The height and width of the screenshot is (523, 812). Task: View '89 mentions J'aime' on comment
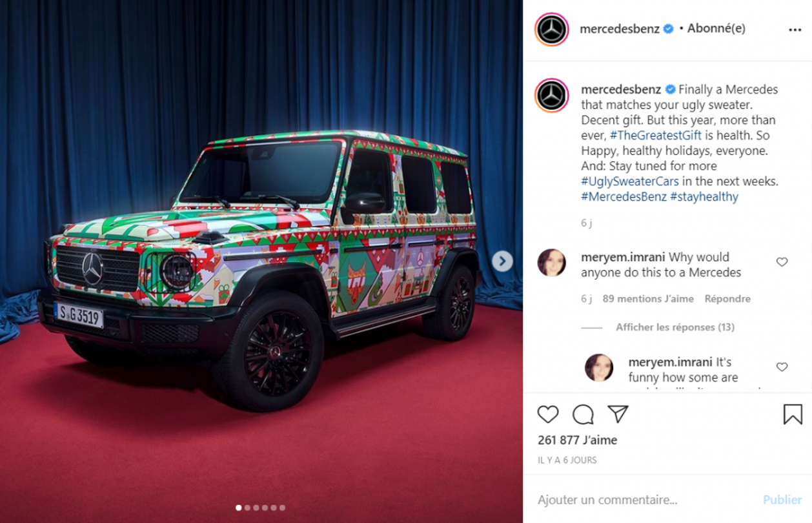click(648, 299)
